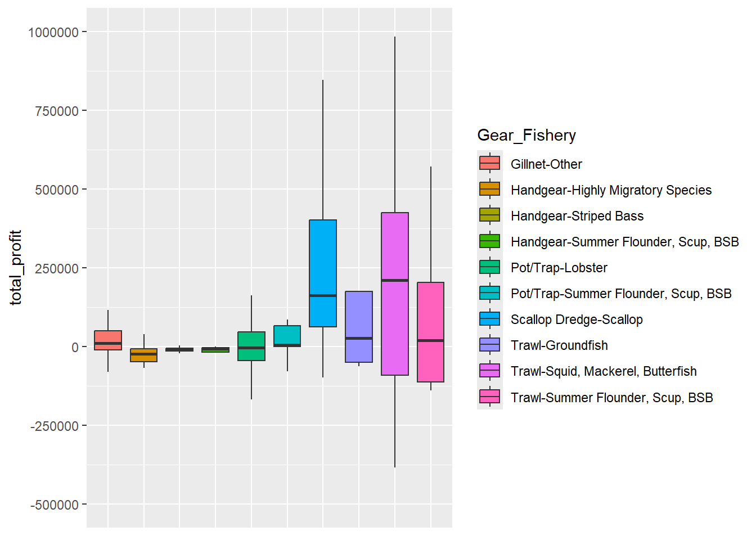Click the Gillnet-Other legend color key
Image resolution: width=756 pixels, height=540 pixels.
pyautogui.click(x=489, y=164)
